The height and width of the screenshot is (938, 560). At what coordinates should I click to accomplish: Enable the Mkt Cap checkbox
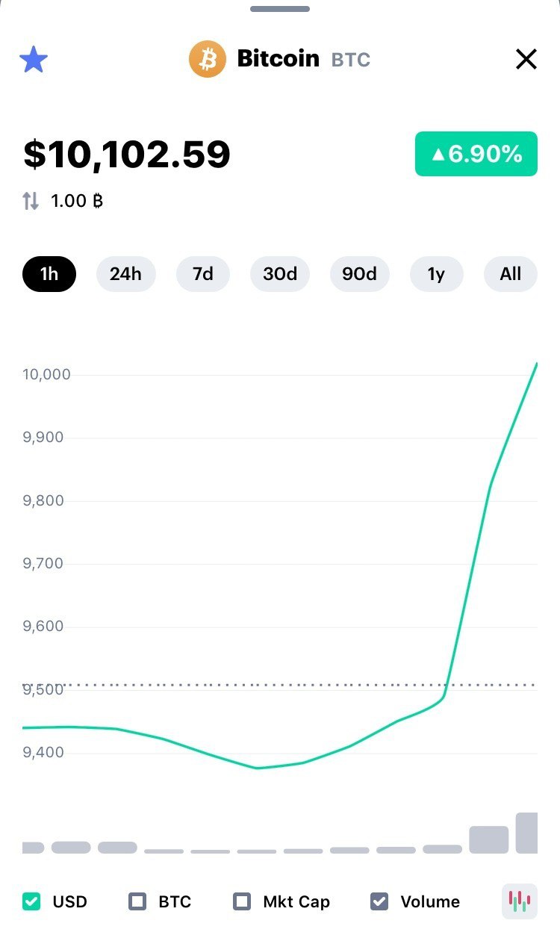(x=242, y=901)
